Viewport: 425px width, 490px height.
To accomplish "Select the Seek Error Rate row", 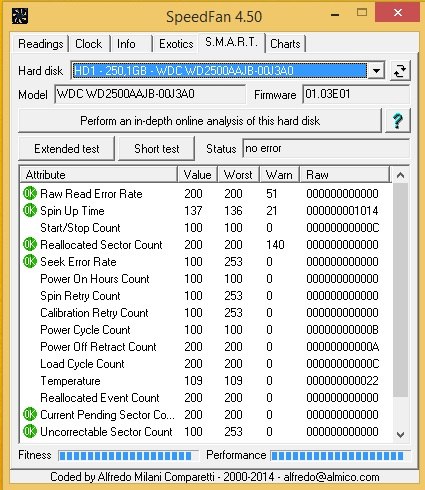I will pos(206,262).
